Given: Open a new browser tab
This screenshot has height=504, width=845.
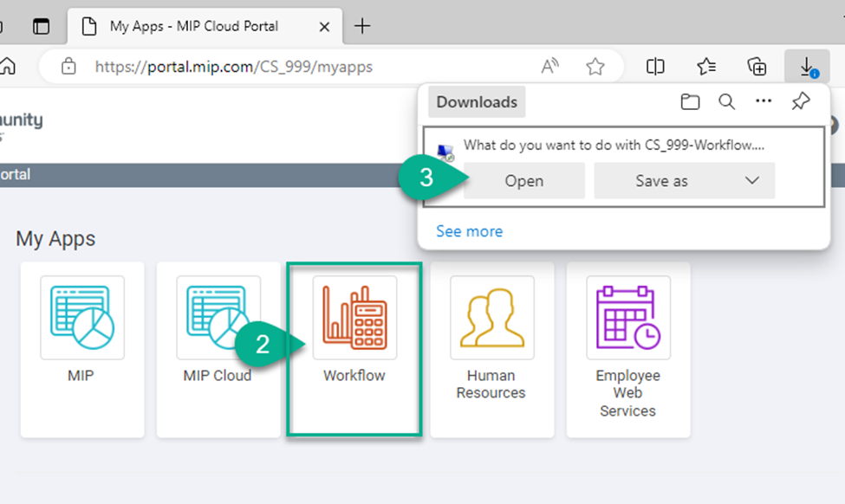Looking at the screenshot, I should (x=362, y=26).
